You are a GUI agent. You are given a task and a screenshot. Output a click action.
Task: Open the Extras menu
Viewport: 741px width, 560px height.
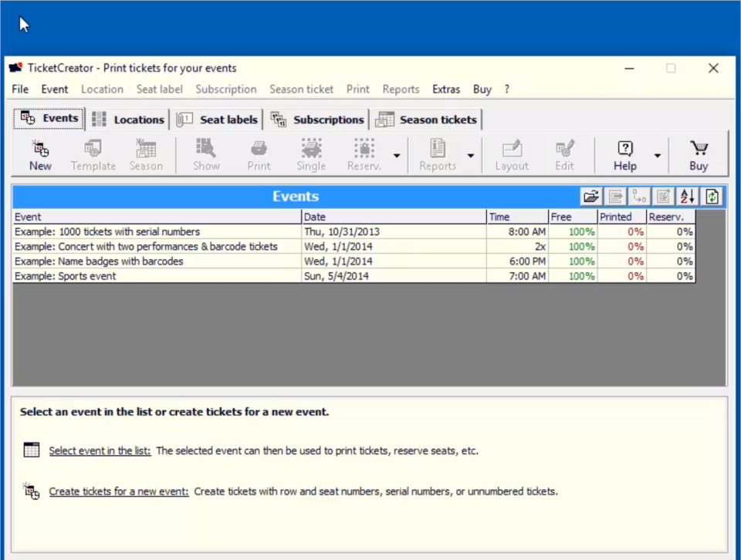click(x=445, y=89)
